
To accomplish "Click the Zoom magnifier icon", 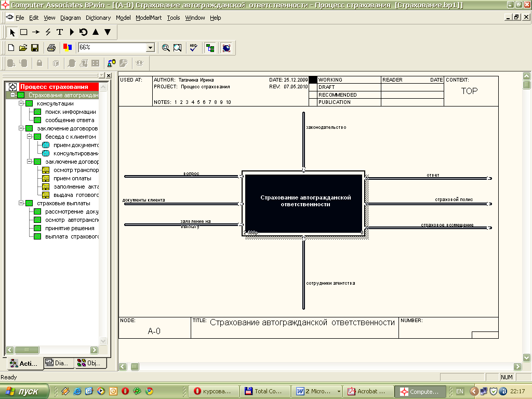I will [166, 48].
